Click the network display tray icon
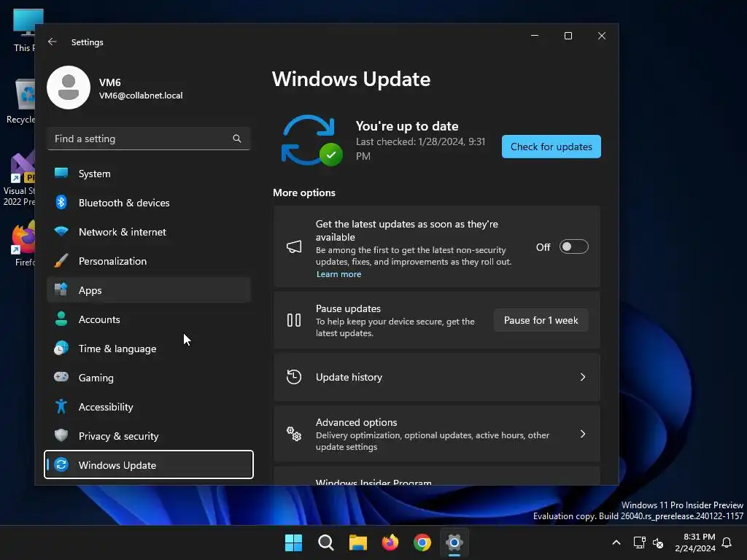The width and height of the screenshot is (747, 560). [639, 542]
